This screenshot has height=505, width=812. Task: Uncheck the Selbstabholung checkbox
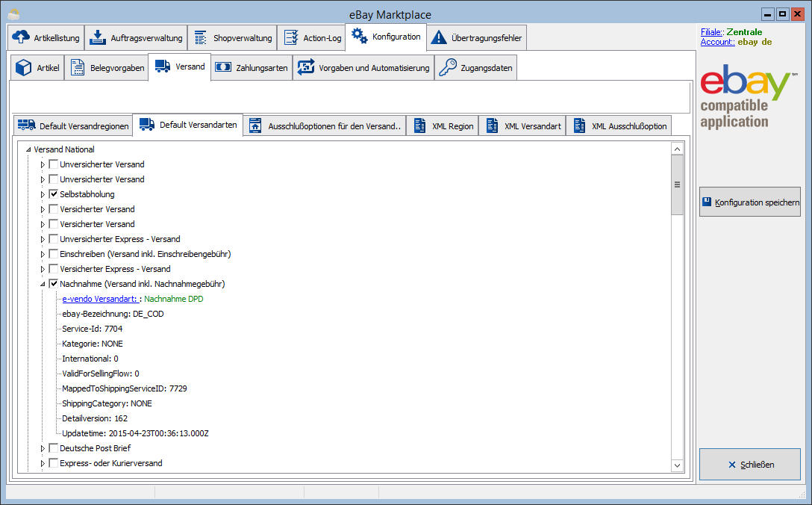click(53, 194)
